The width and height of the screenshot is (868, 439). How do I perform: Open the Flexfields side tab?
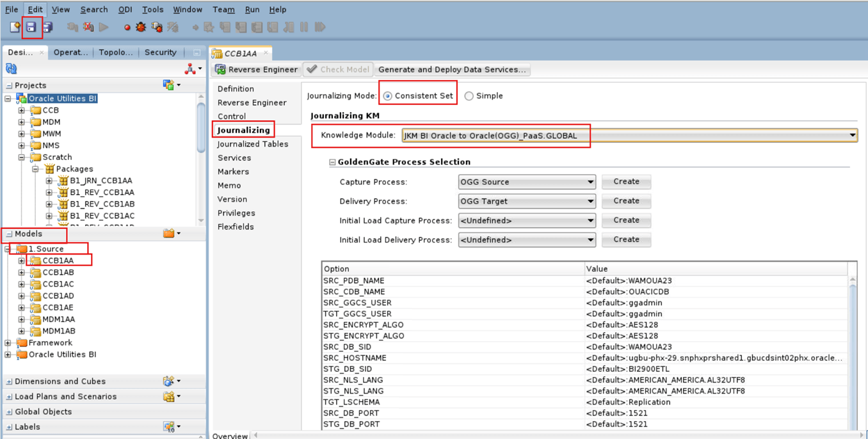[x=235, y=227]
